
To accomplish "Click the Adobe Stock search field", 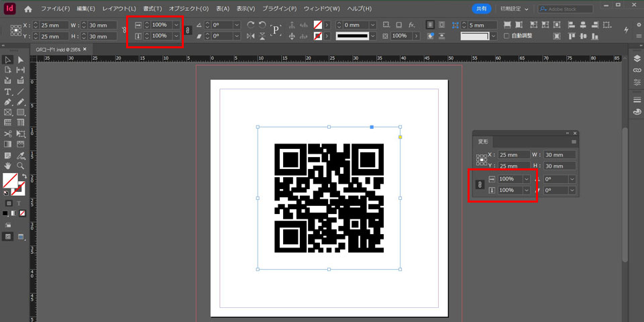I will pos(567,9).
